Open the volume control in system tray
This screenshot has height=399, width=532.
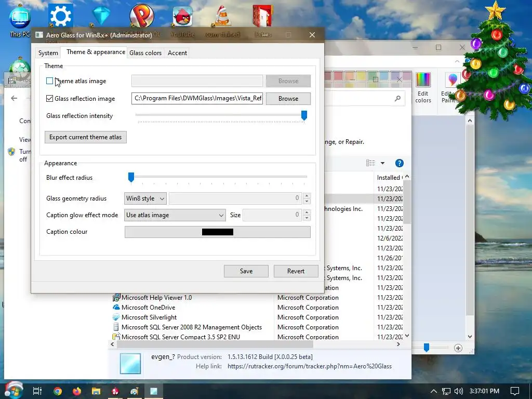pyautogui.click(x=458, y=391)
